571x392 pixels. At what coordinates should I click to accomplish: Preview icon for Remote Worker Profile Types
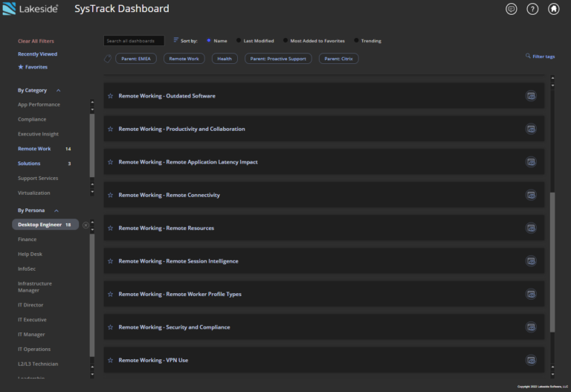click(x=531, y=294)
